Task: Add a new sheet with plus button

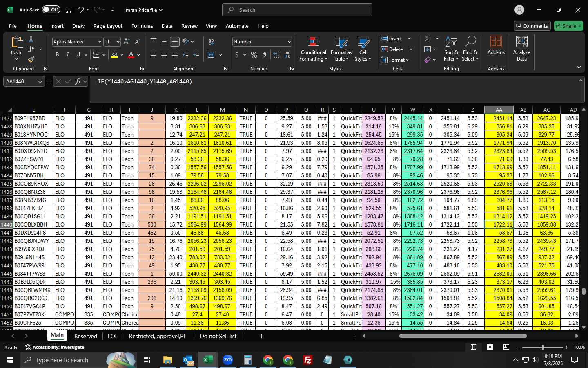Action: (261, 336)
